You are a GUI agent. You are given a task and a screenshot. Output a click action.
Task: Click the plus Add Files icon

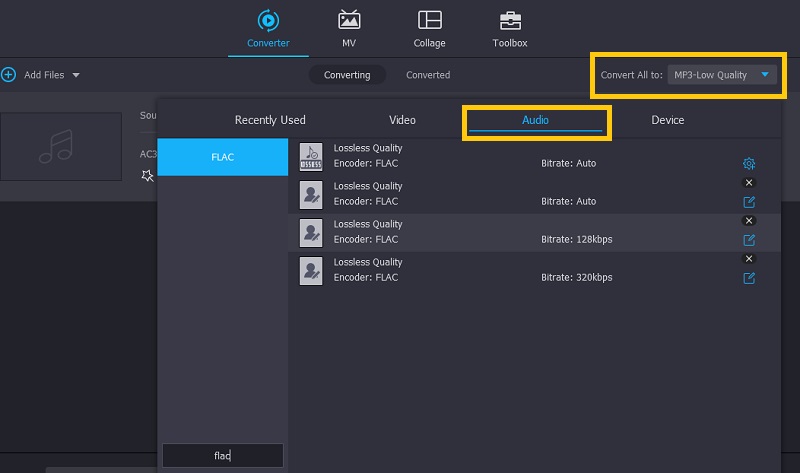(x=9, y=75)
